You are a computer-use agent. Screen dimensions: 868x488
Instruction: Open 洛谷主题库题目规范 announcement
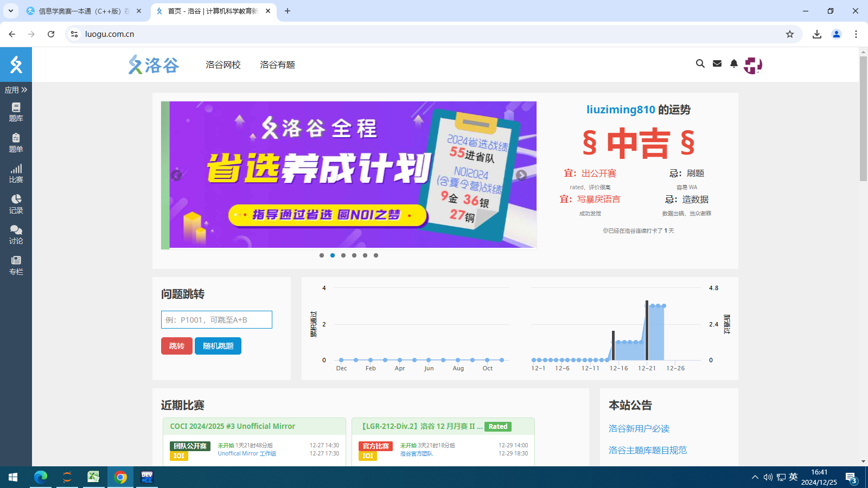click(648, 450)
